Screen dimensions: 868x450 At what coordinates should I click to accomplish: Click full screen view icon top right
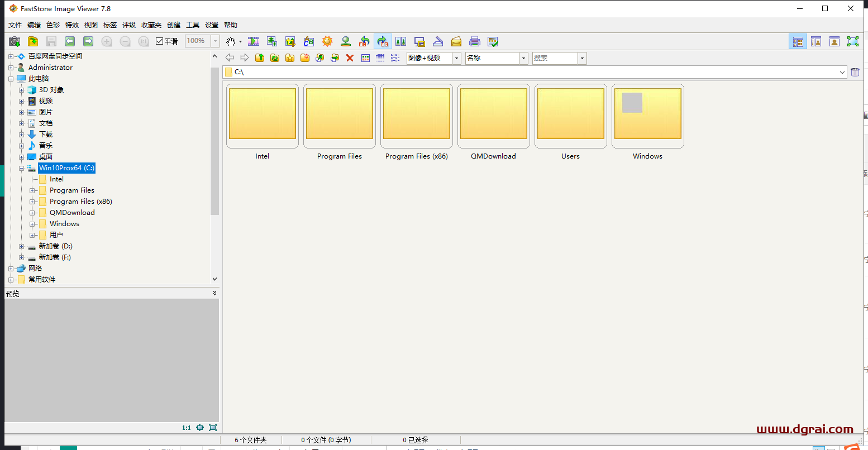click(853, 41)
